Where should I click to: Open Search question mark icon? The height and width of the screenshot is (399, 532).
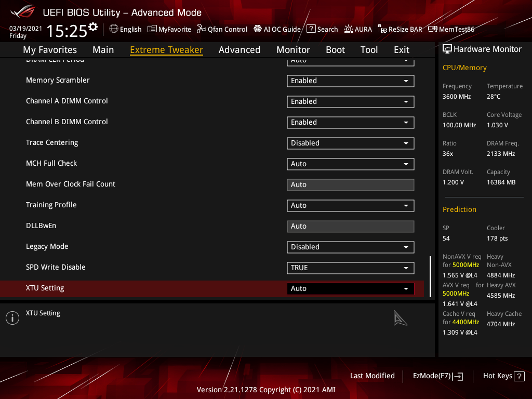[x=311, y=29]
